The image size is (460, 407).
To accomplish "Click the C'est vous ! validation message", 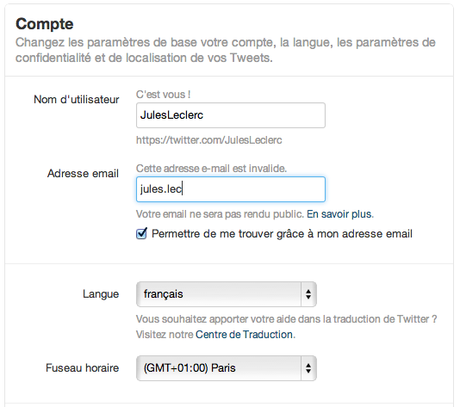I will coord(163,94).
